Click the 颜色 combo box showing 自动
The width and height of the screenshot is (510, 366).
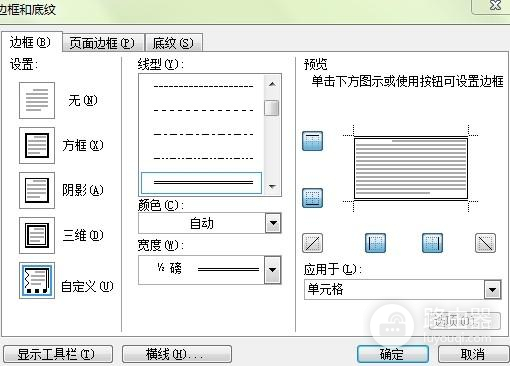(210, 223)
